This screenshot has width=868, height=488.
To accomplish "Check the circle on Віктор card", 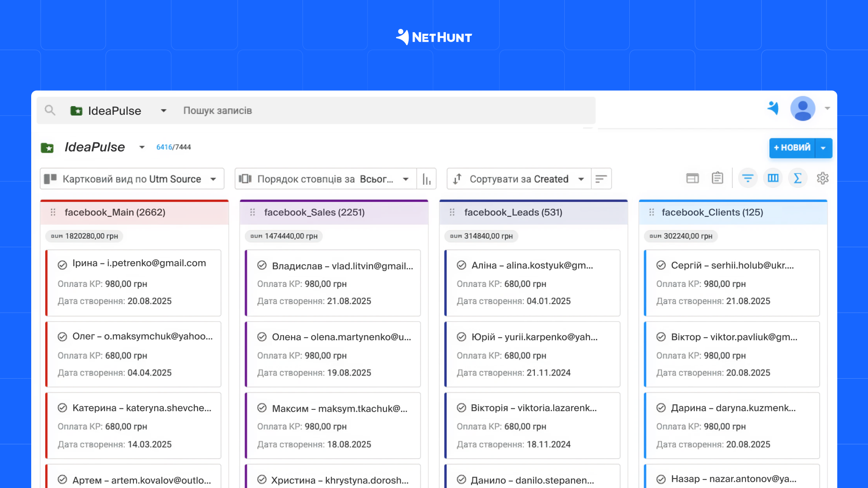I will pyautogui.click(x=661, y=337).
